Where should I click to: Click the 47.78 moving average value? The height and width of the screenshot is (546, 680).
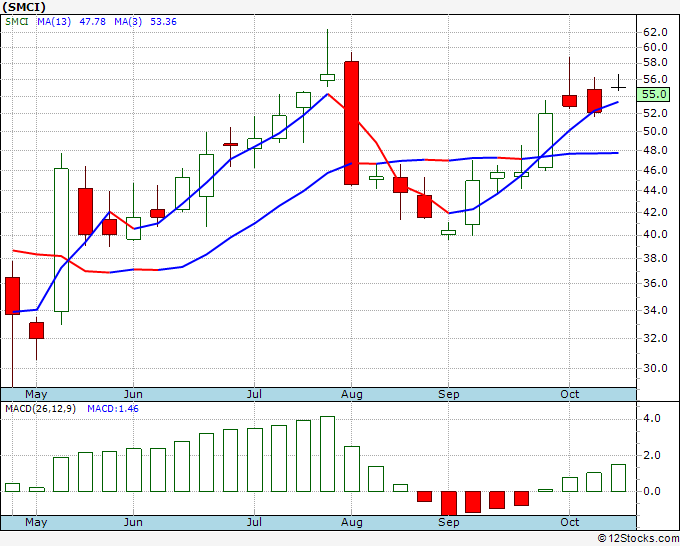pos(92,22)
